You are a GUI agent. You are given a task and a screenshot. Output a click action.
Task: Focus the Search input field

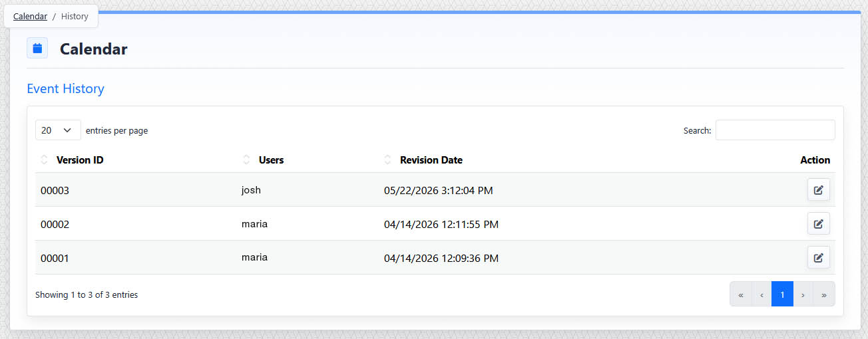click(x=775, y=130)
